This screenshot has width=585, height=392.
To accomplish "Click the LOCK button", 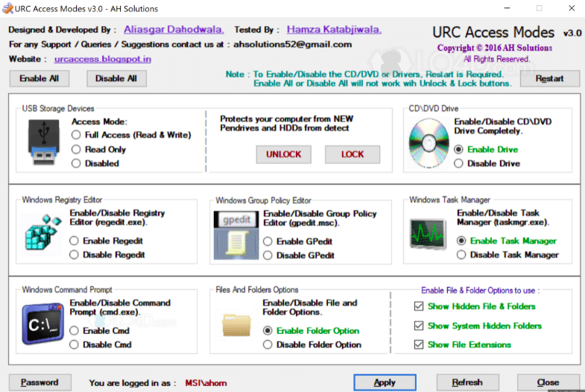I will click(352, 154).
